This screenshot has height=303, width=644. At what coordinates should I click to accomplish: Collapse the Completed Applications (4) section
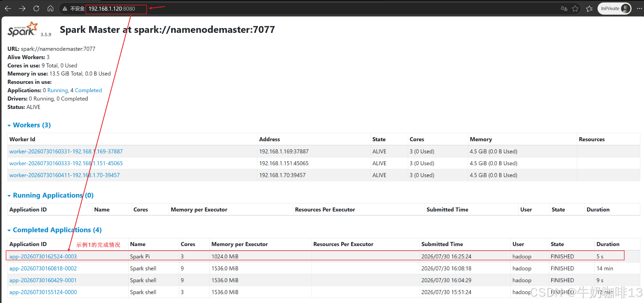(55, 230)
